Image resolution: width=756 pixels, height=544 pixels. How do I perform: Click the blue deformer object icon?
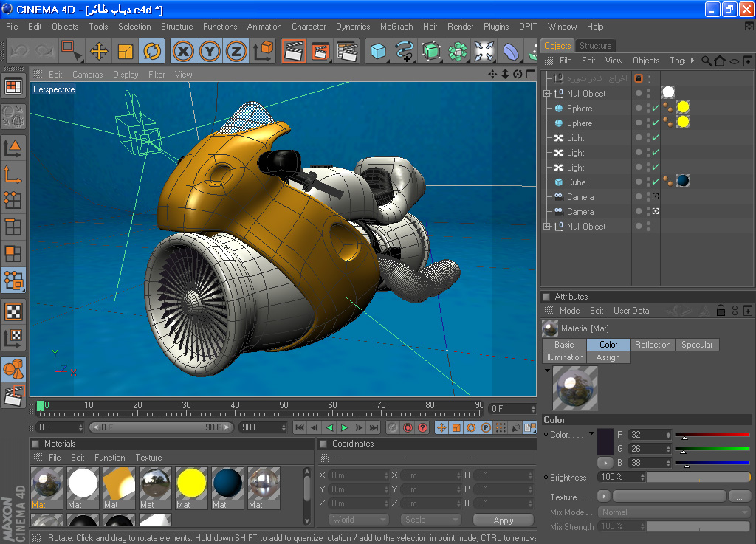(x=511, y=51)
